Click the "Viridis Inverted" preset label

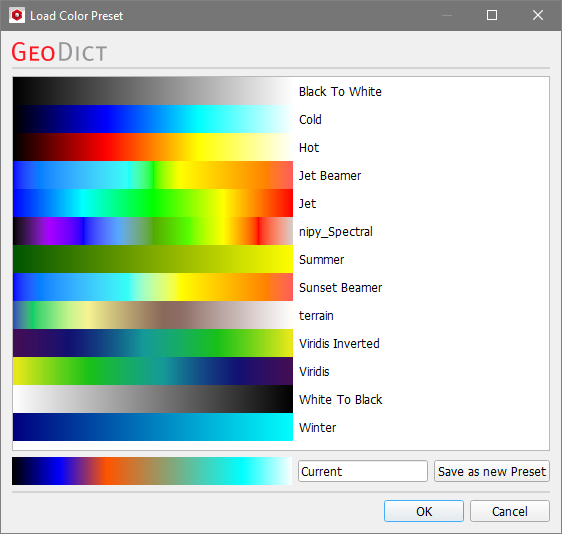339,343
